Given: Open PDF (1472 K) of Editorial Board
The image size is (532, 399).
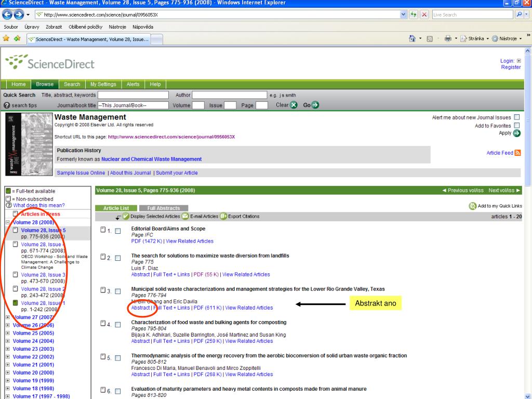Looking at the screenshot, I should (147, 241).
